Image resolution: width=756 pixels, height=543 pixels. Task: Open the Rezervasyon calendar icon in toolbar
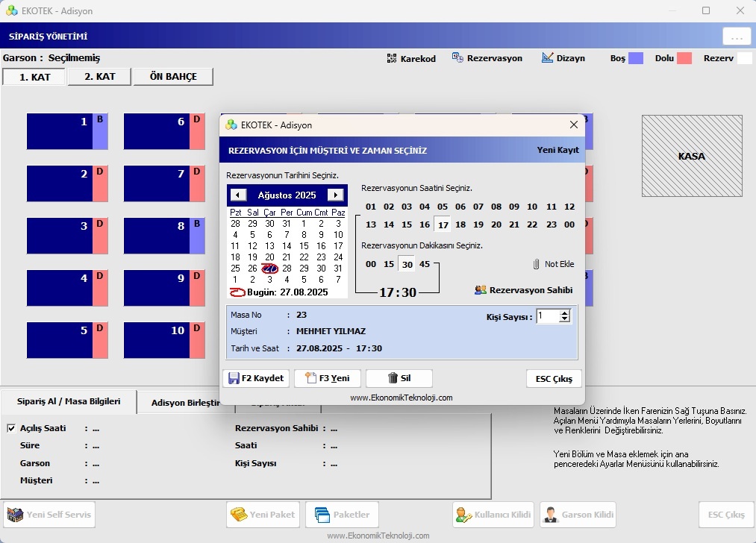[457, 58]
